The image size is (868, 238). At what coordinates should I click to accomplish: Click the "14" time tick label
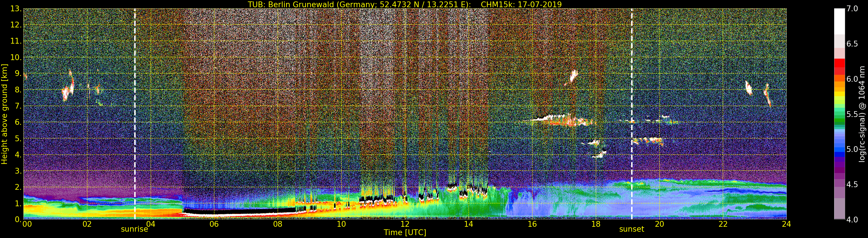[468, 224]
